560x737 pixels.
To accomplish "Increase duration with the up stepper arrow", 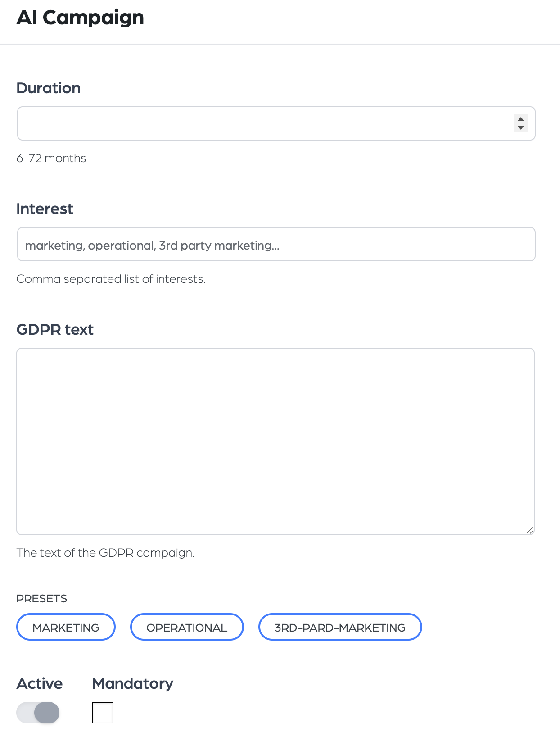I will coord(521,119).
